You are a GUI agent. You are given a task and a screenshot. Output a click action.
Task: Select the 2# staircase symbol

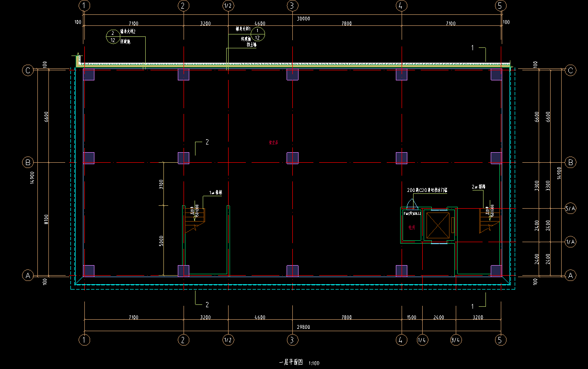coord(488,220)
